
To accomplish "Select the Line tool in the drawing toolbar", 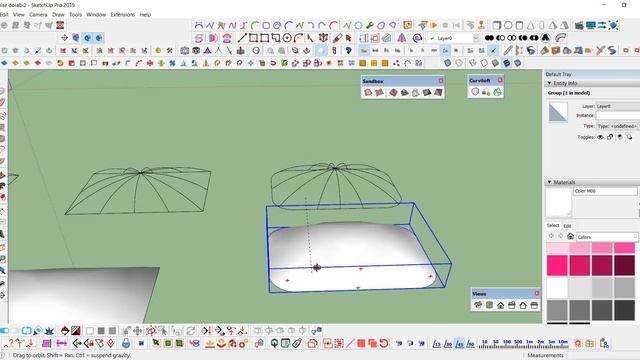I will click(x=242, y=38).
